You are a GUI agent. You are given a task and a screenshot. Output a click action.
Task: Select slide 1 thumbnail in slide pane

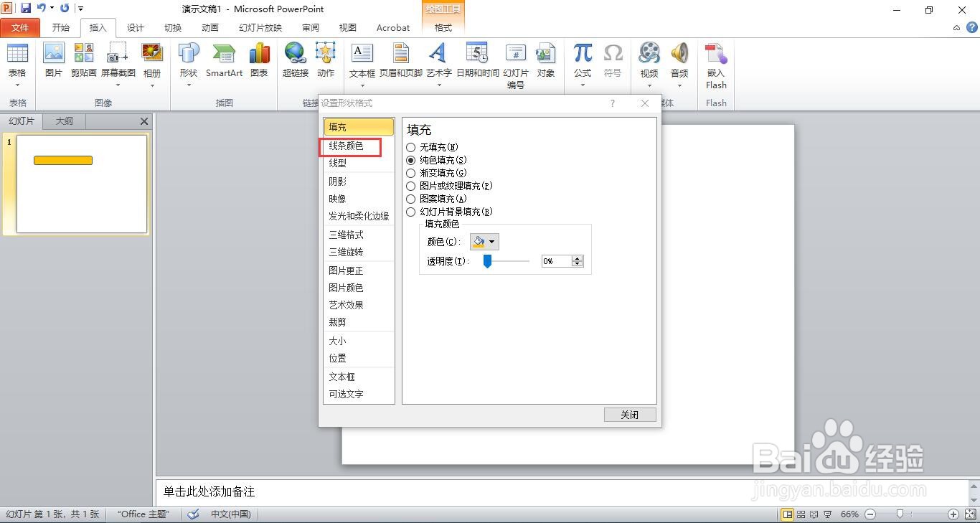click(82, 184)
